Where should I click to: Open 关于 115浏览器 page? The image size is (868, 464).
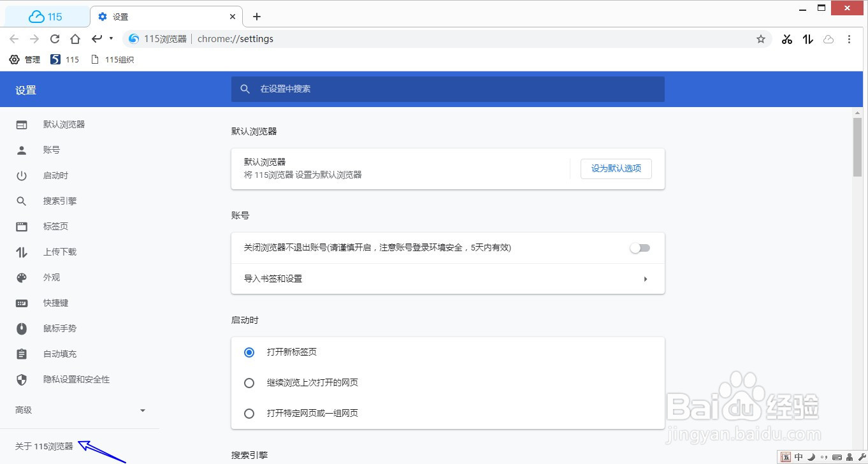44,446
